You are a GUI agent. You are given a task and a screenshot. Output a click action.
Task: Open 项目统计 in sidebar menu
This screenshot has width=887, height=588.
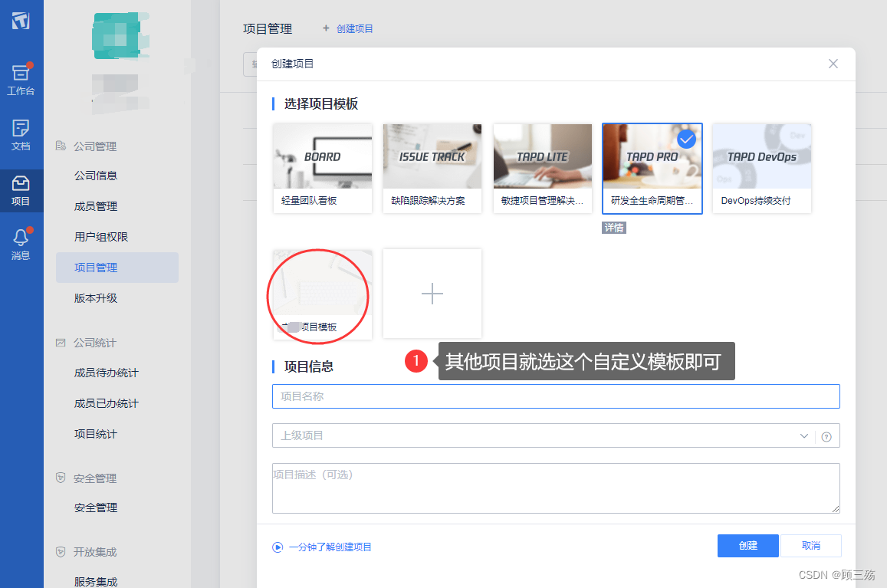(96, 433)
